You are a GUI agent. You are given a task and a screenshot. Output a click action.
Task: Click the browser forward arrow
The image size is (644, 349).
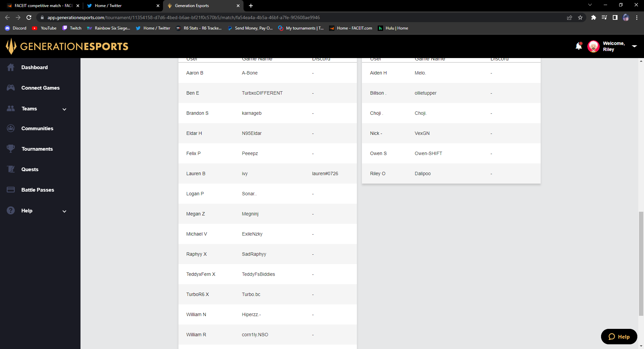18,17
